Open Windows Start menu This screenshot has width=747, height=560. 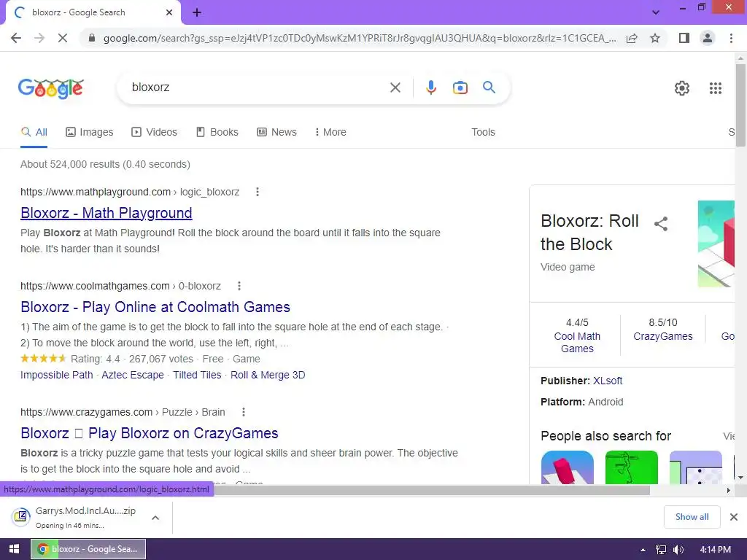(14, 549)
